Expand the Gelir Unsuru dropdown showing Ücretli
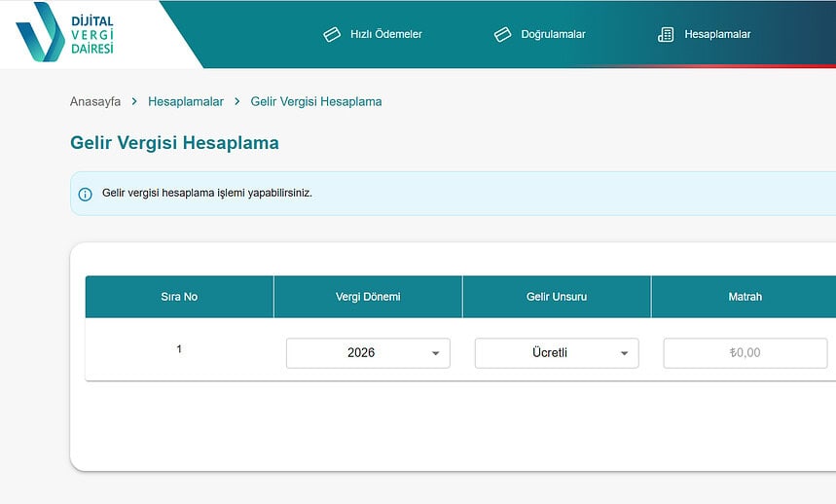This screenshot has height=504, width=836. pos(550,353)
